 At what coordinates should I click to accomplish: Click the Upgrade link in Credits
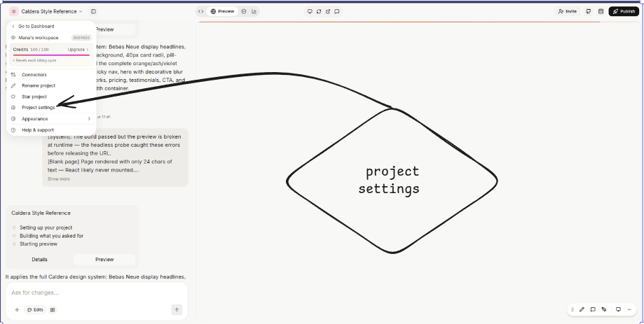click(78, 50)
